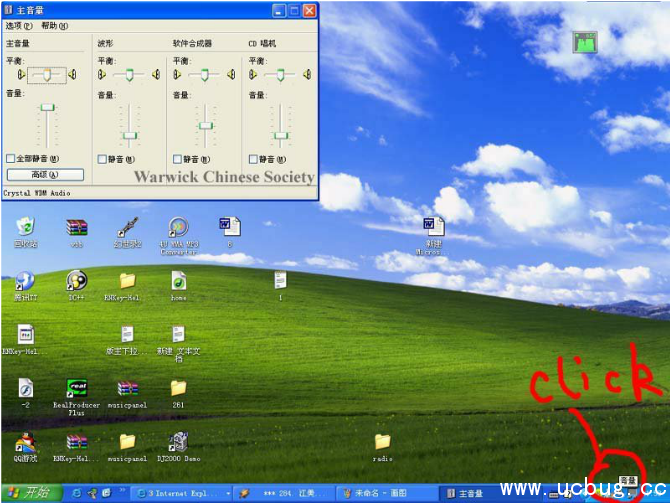Viewport: 670px width, 503px height.
Task: Adjust the 主音量 balance slider
Action: tap(47, 75)
